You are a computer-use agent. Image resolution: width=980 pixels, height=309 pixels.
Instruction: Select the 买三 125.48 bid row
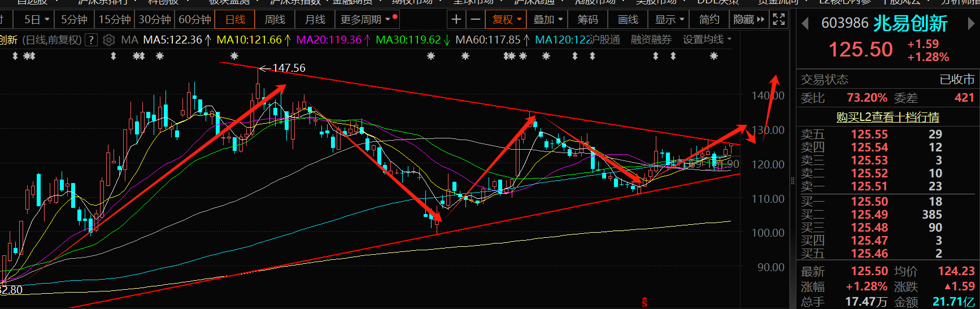tap(887, 228)
